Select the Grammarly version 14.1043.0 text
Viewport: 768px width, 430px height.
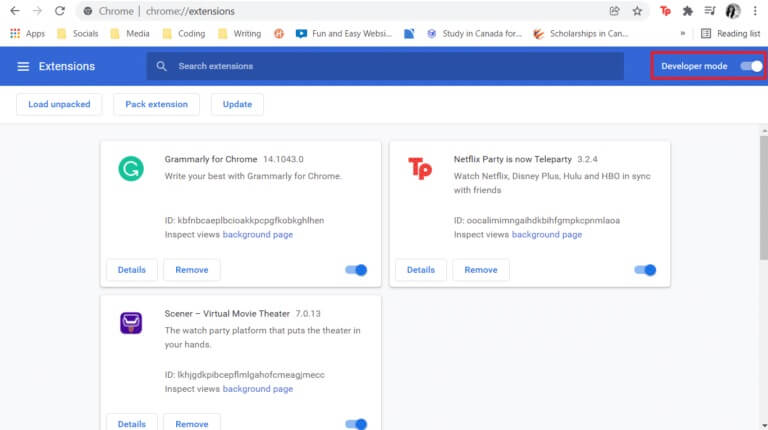pyautogui.click(x=283, y=159)
